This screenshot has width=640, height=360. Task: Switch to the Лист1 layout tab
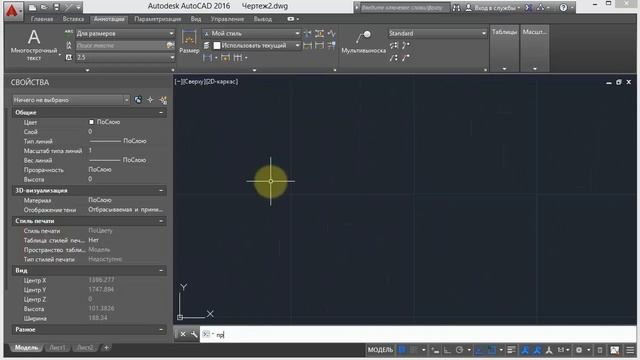pos(57,348)
